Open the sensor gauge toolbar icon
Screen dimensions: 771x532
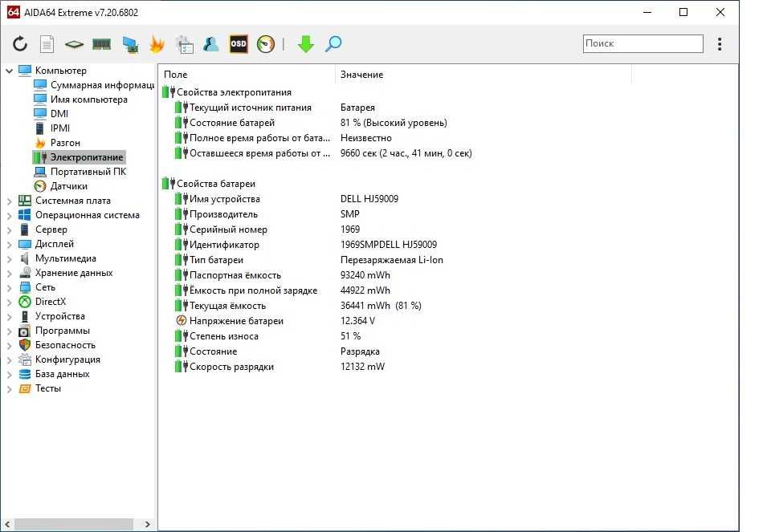[x=266, y=44]
